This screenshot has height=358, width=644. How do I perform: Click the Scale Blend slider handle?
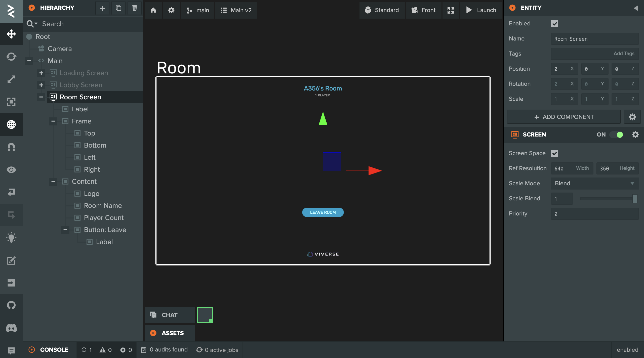(x=635, y=199)
